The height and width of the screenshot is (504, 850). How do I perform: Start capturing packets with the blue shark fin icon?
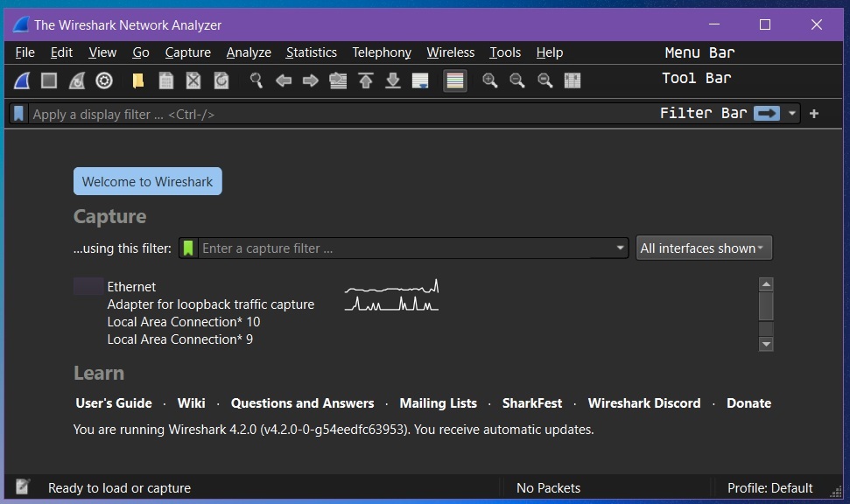click(x=20, y=80)
